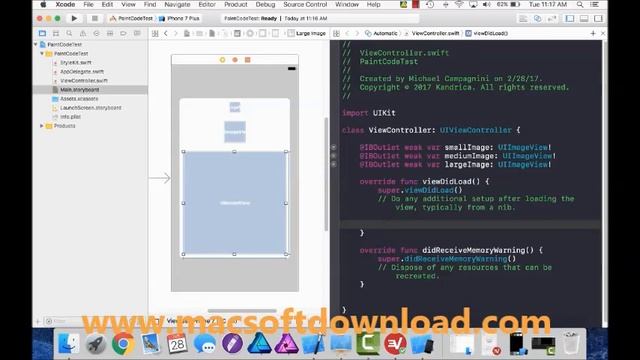
Task: Select the medium image view on canvas
Action: pyautogui.click(x=235, y=132)
